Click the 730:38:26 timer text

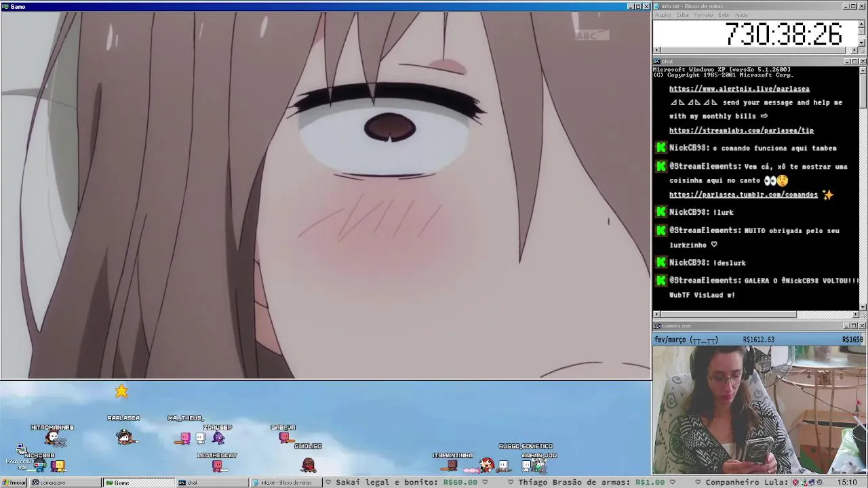pos(783,34)
